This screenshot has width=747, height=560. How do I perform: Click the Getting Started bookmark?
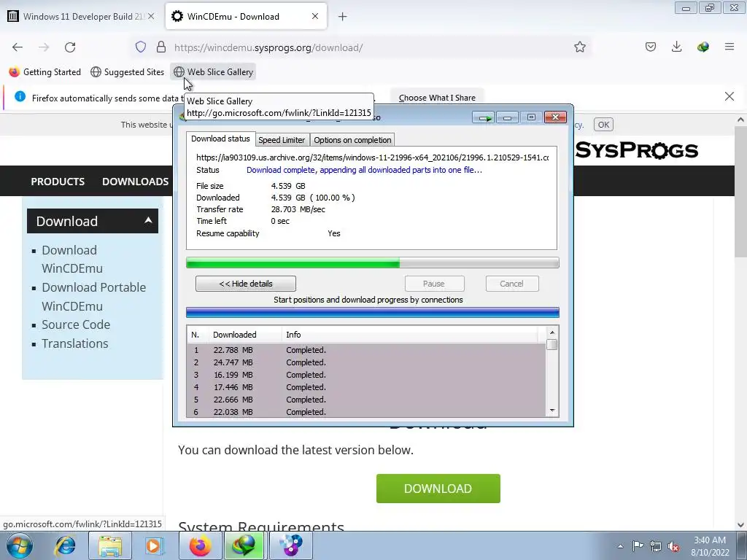click(x=44, y=72)
